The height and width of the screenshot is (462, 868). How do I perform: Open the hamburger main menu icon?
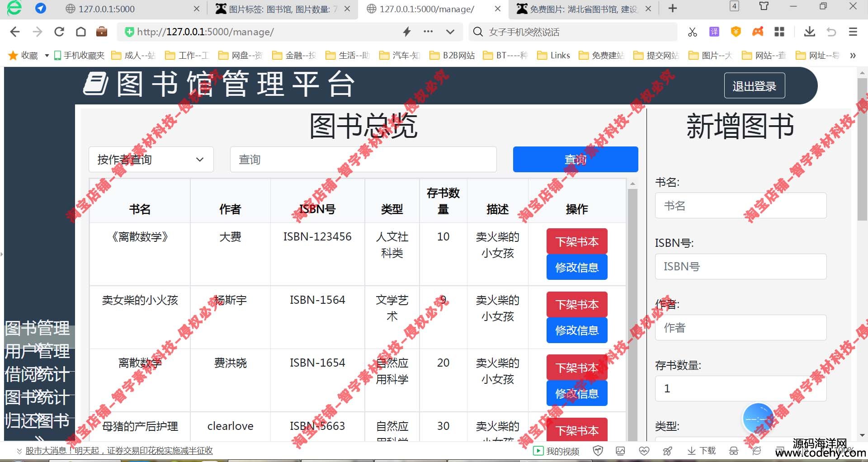tap(853, 32)
